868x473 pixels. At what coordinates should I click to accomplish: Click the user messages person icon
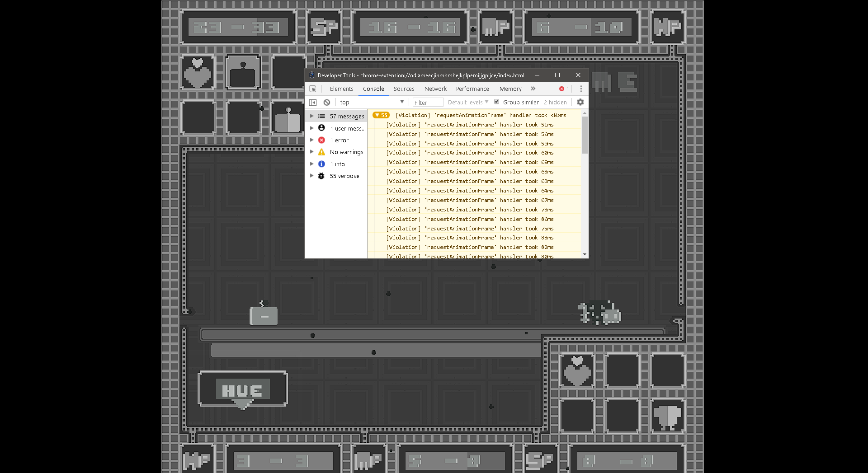[321, 128]
